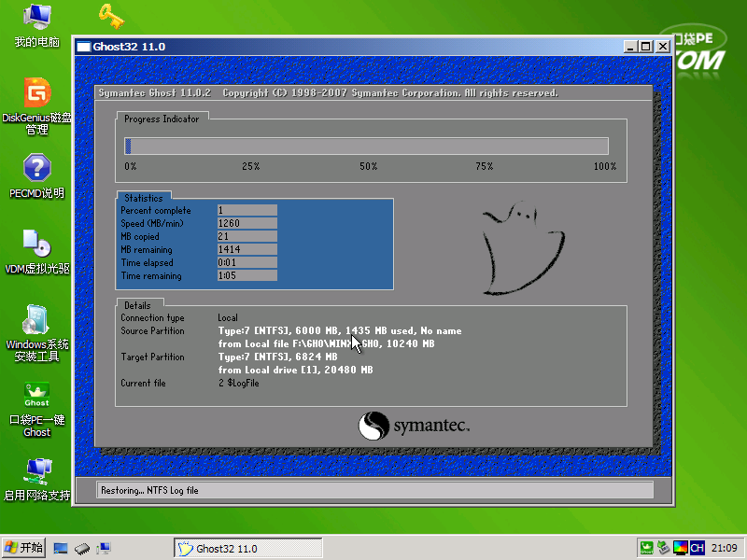The image size is (747, 560).
Task: Launch the Windows system install tool icon
Action: tap(36, 320)
